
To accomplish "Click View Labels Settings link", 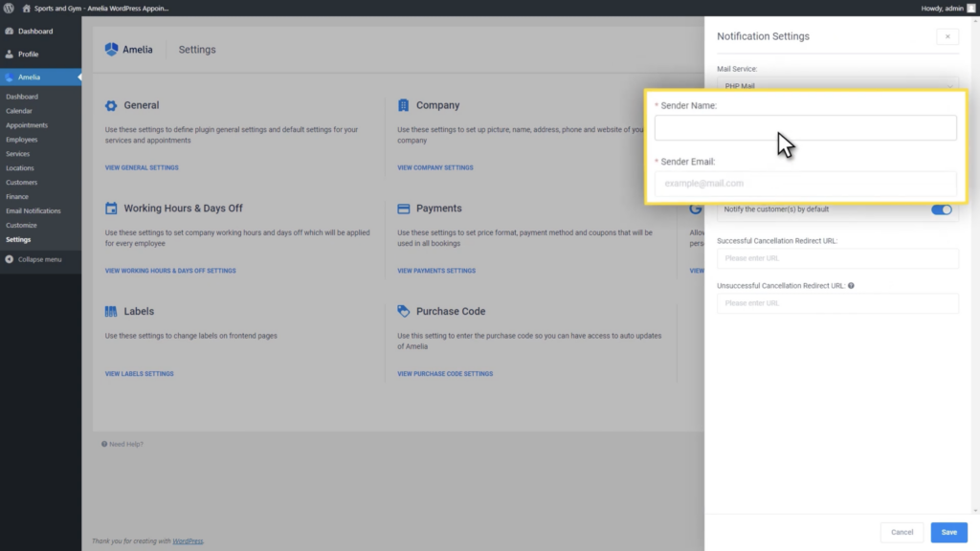I will [140, 374].
